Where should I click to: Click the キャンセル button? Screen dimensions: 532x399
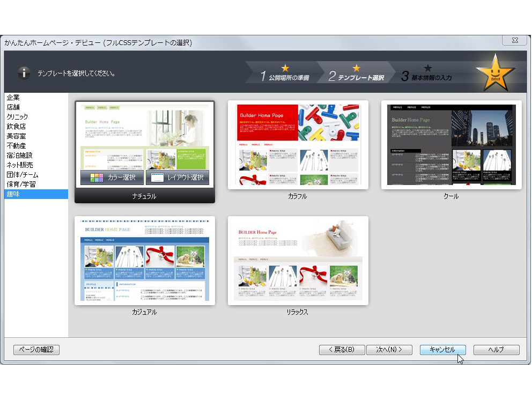click(442, 350)
